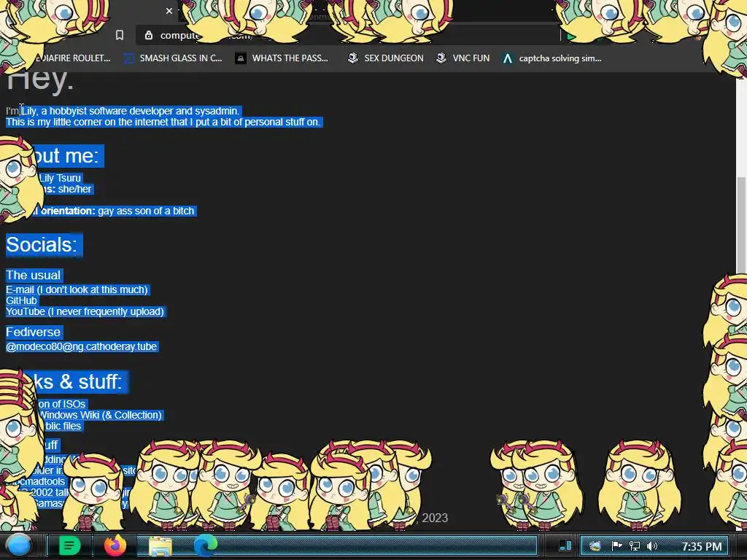
Task: Open the SMASH GLASS IN C... bookmark label
Action: [x=181, y=58]
